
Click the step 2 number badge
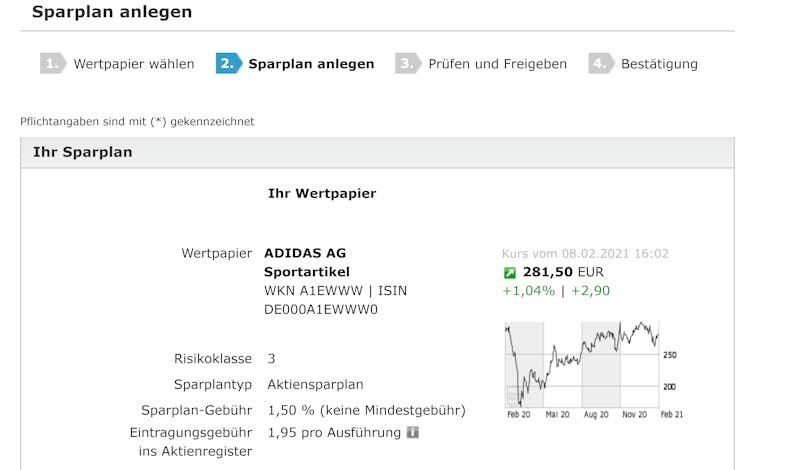click(227, 64)
